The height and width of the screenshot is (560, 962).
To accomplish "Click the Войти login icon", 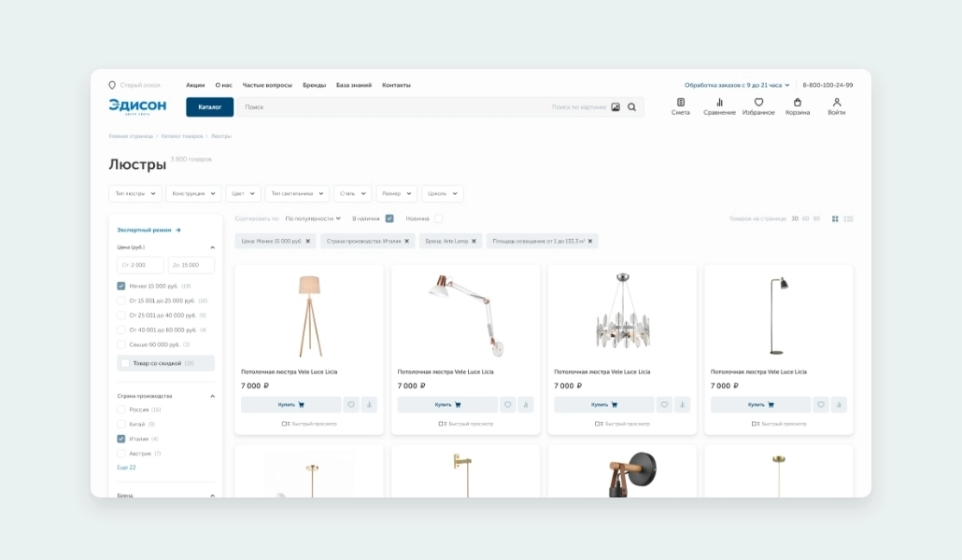I will coord(836,103).
